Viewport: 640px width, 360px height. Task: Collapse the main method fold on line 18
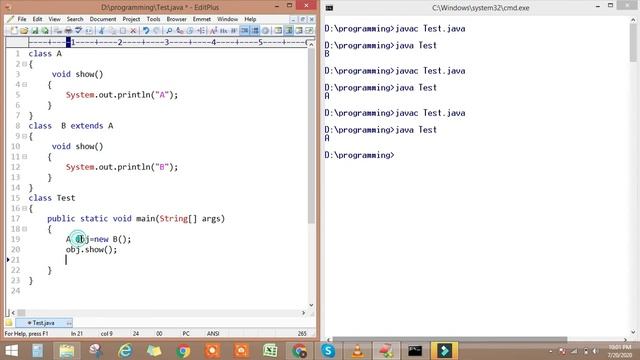point(24,229)
